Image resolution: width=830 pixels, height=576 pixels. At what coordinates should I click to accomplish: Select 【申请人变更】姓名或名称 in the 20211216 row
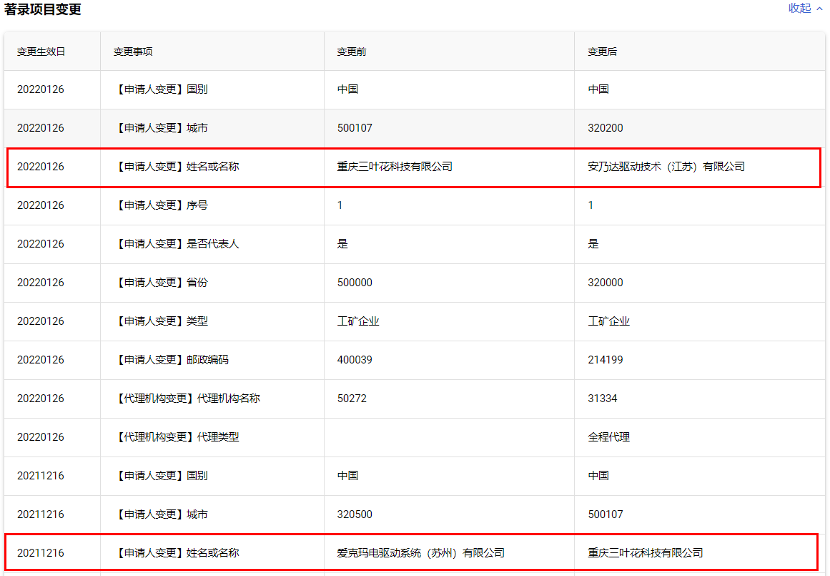click(176, 553)
